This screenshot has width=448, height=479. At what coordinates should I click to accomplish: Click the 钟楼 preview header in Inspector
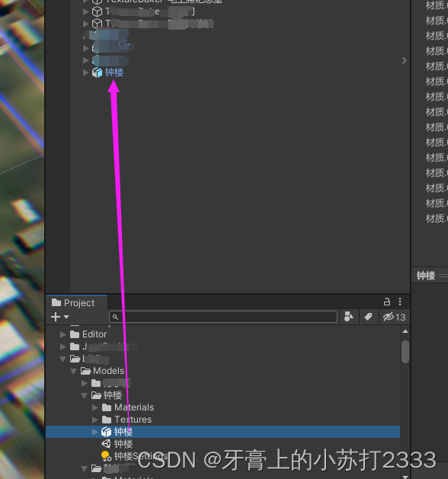pos(426,276)
